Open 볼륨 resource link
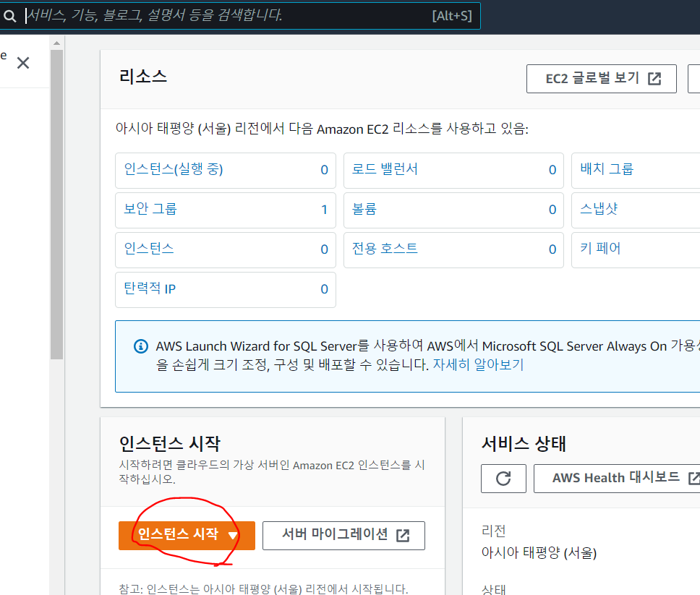This screenshot has height=595, width=700. tap(364, 209)
